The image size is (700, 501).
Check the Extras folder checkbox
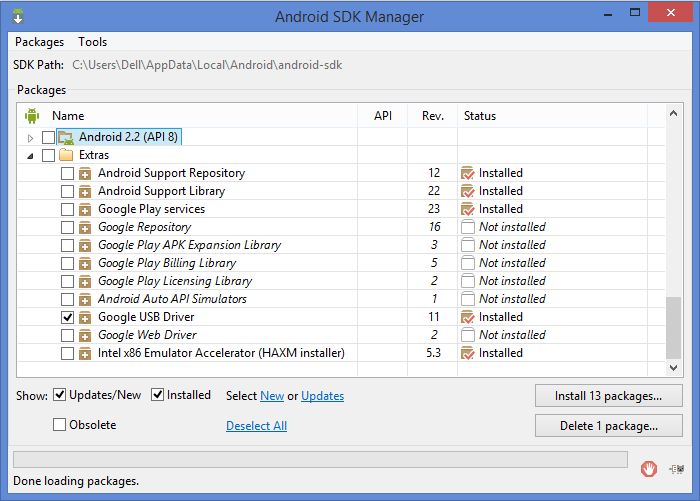[48, 155]
